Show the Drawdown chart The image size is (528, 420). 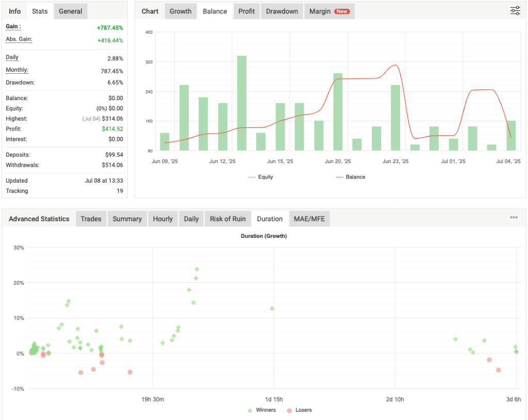point(282,10)
